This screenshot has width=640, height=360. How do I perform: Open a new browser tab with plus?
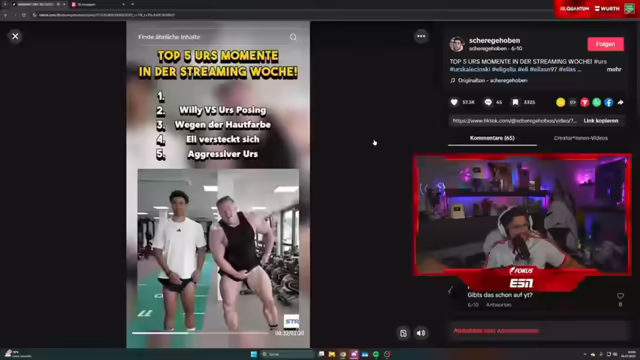tap(133, 4)
